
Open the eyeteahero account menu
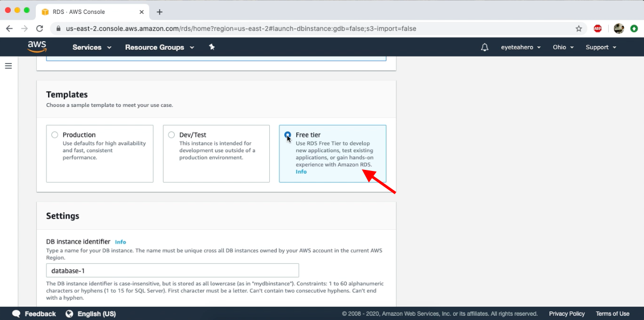tap(521, 47)
